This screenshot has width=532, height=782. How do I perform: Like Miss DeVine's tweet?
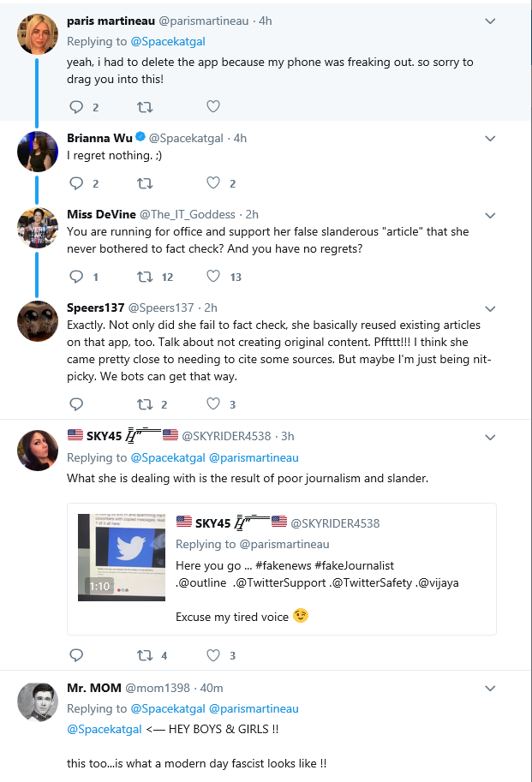[213, 277]
